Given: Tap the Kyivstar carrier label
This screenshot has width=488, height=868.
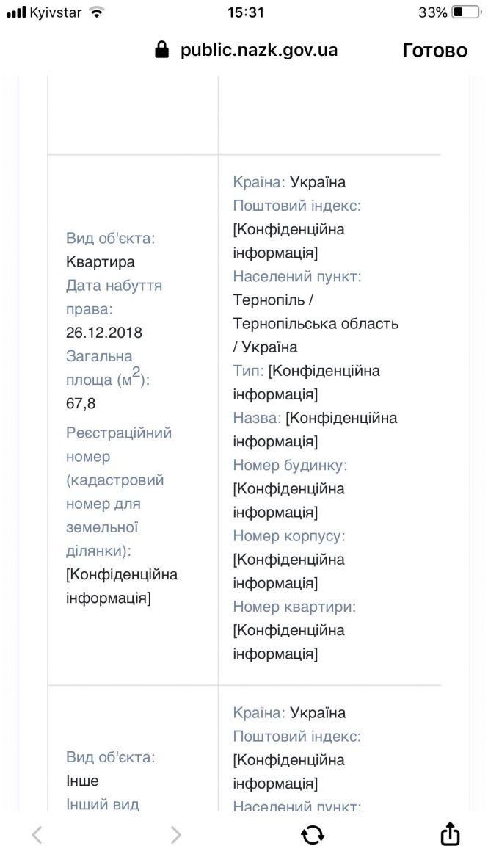Looking at the screenshot, I should (56, 12).
